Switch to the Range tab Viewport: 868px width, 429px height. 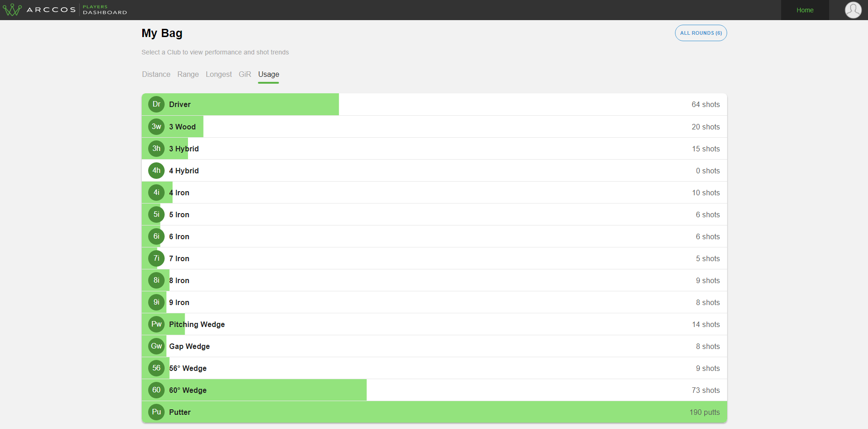click(188, 74)
